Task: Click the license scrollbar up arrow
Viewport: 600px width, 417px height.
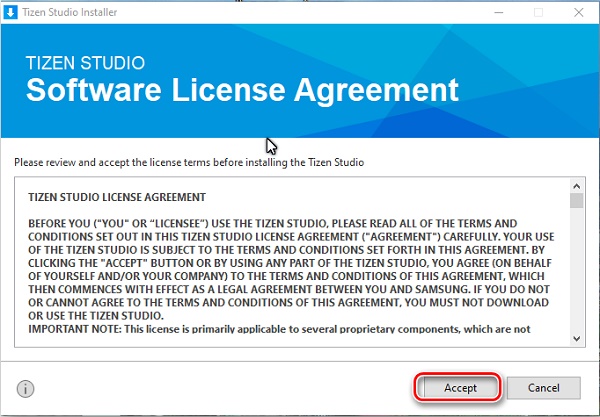Action: 577,186
